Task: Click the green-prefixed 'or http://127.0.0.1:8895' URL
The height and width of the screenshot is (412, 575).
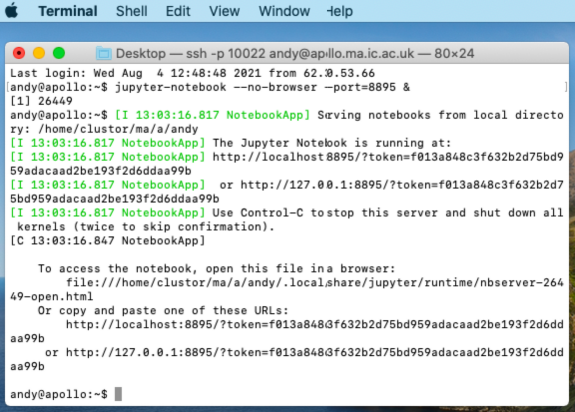Action: tap(392, 184)
